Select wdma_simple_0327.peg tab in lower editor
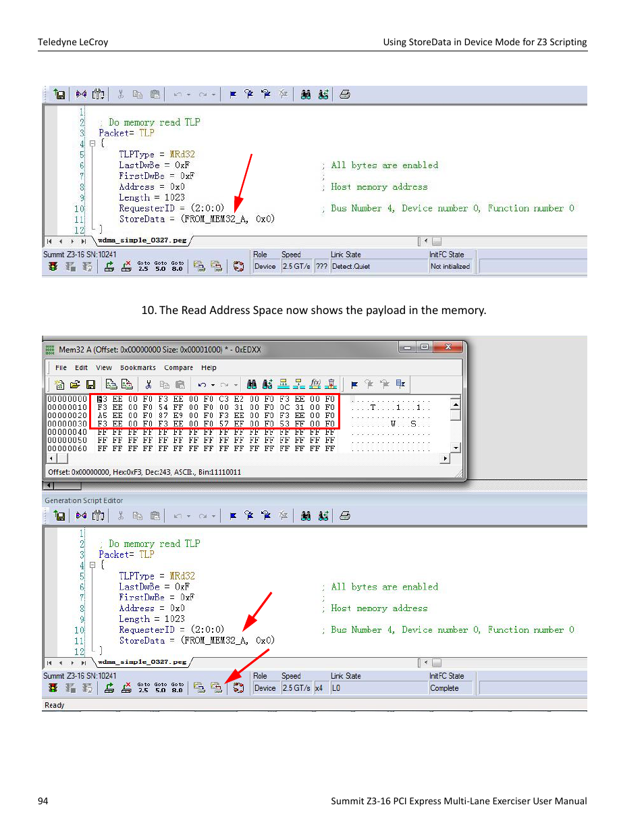 (x=142, y=662)
